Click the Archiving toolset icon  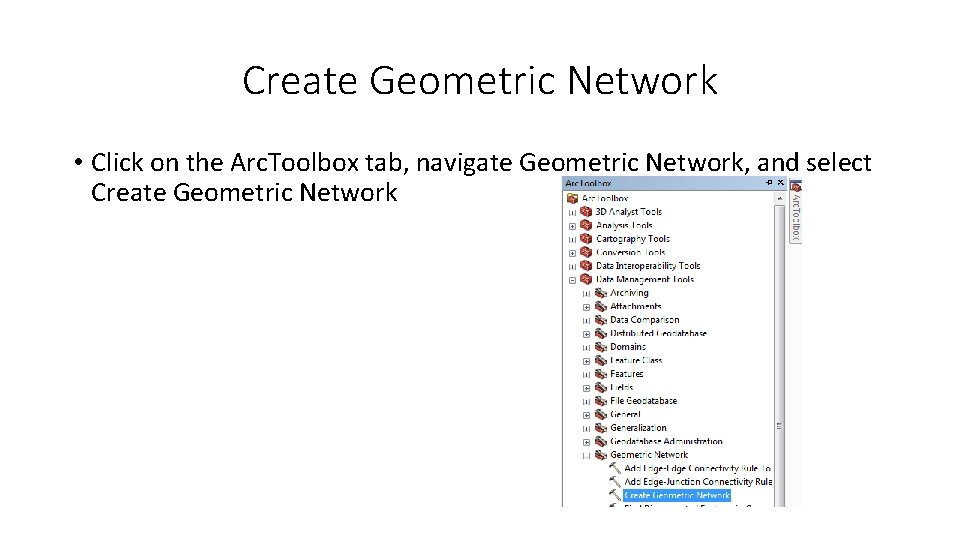click(601, 293)
